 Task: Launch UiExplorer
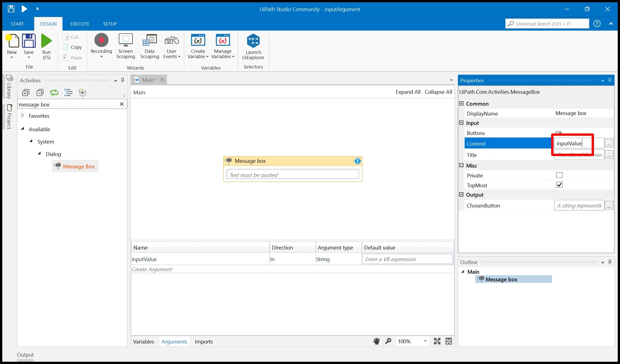coord(253,47)
